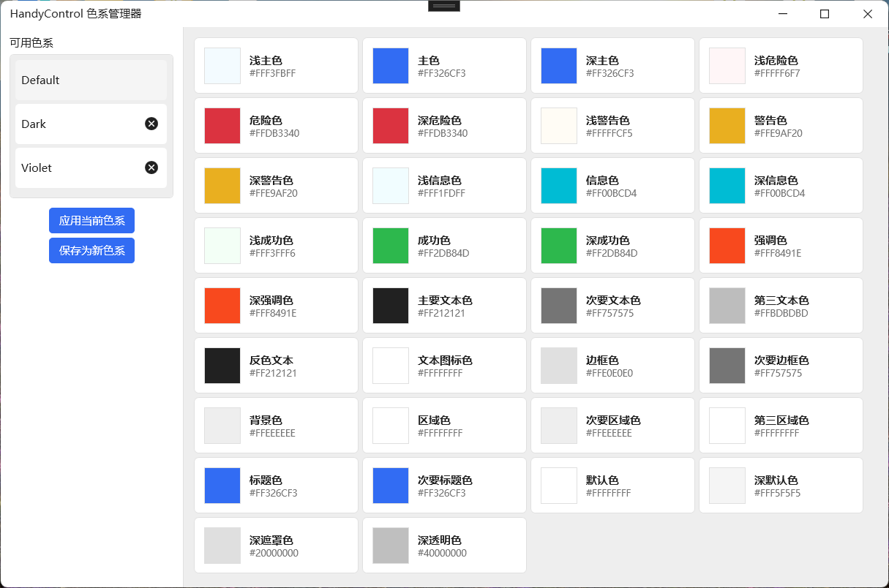Click the 背景色 color swatch

[x=222, y=425]
